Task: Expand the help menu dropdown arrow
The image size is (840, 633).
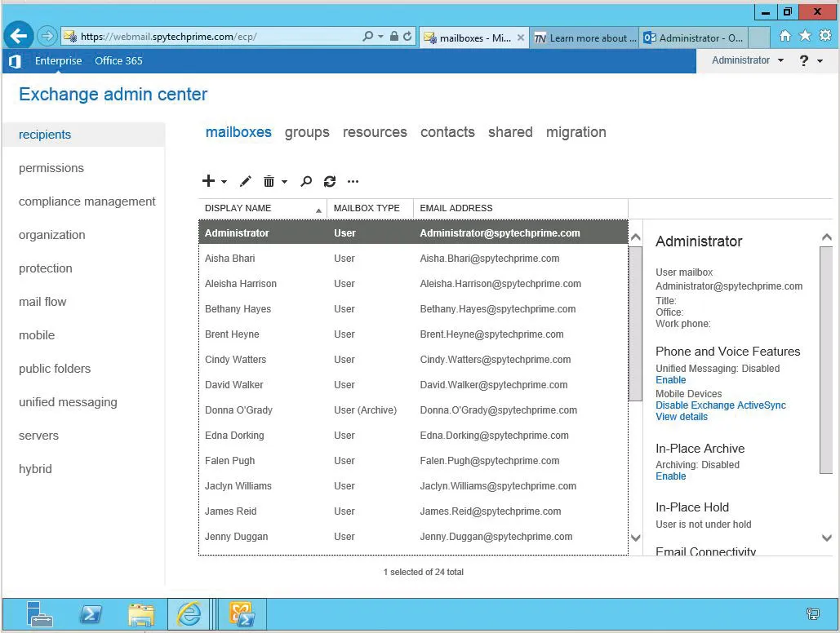Action: click(x=820, y=61)
